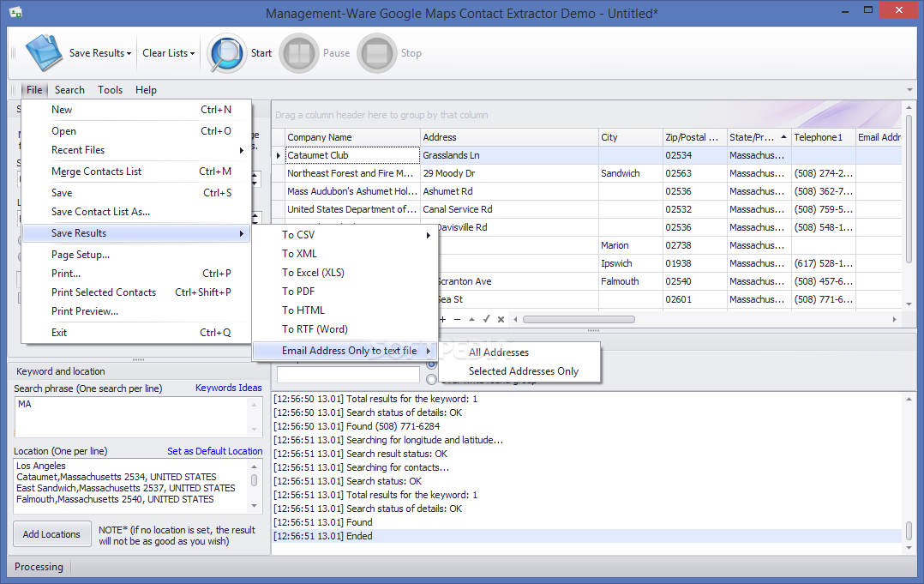Click the Start button label
This screenshot has height=584, width=924.
(261, 53)
